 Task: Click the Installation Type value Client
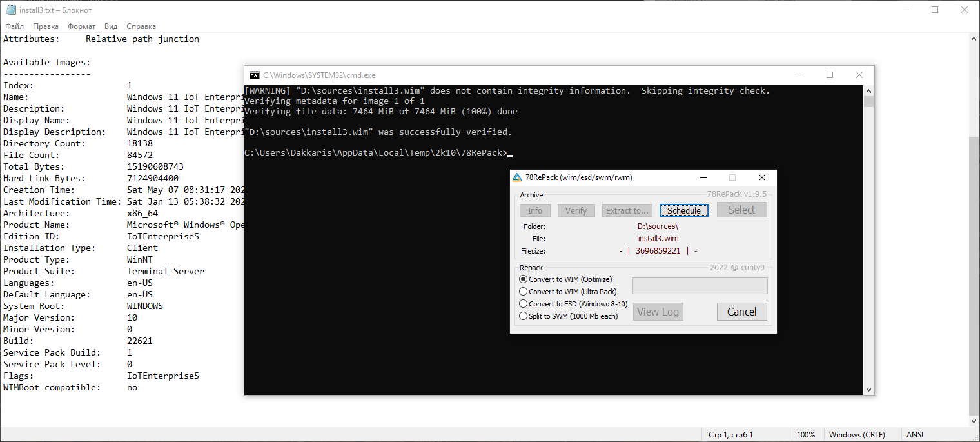[142, 248]
